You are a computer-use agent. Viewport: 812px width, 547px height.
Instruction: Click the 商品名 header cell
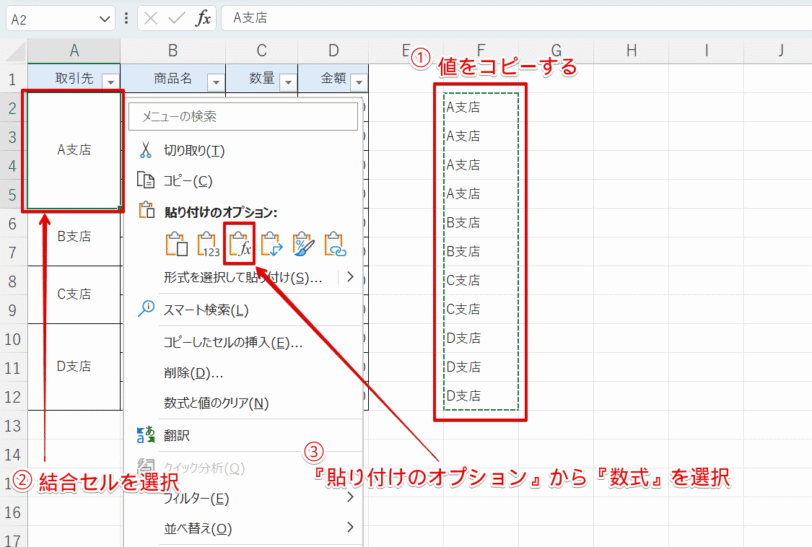coord(173,78)
